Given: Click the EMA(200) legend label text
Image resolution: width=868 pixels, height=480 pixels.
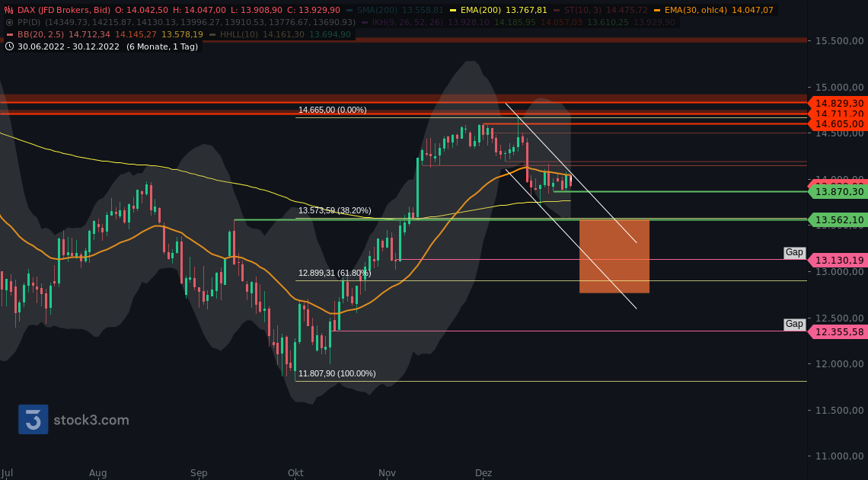Looking at the screenshot, I should coord(481,10).
